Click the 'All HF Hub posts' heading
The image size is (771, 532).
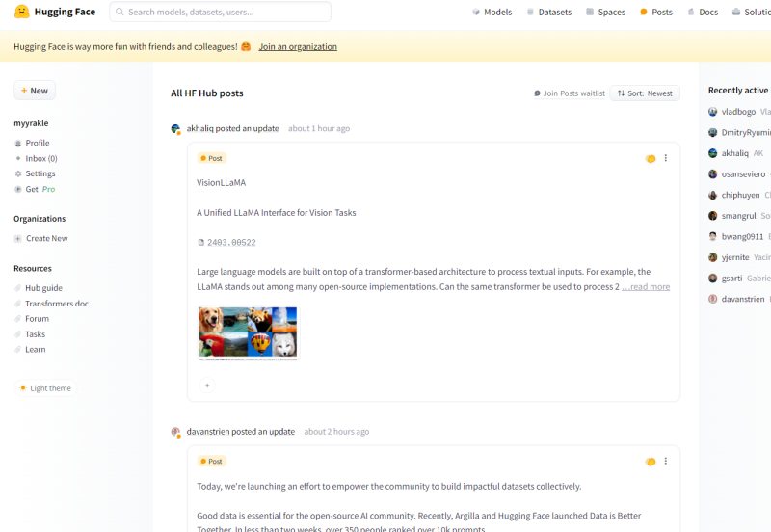[x=207, y=93]
